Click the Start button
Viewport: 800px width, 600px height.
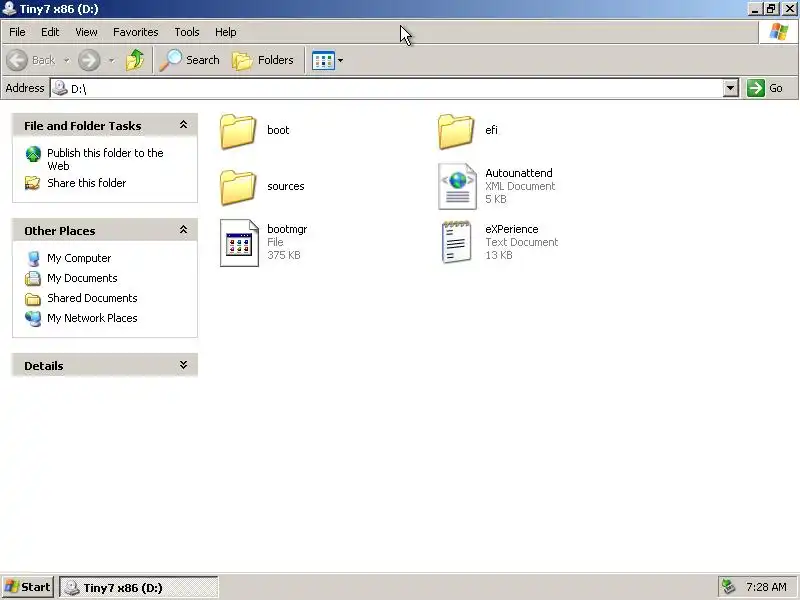28,587
